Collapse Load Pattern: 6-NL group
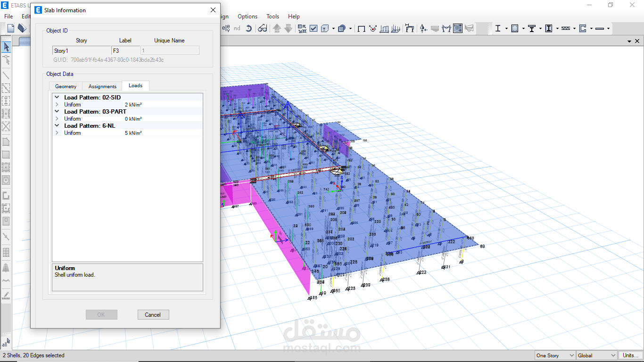 pos(57,126)
